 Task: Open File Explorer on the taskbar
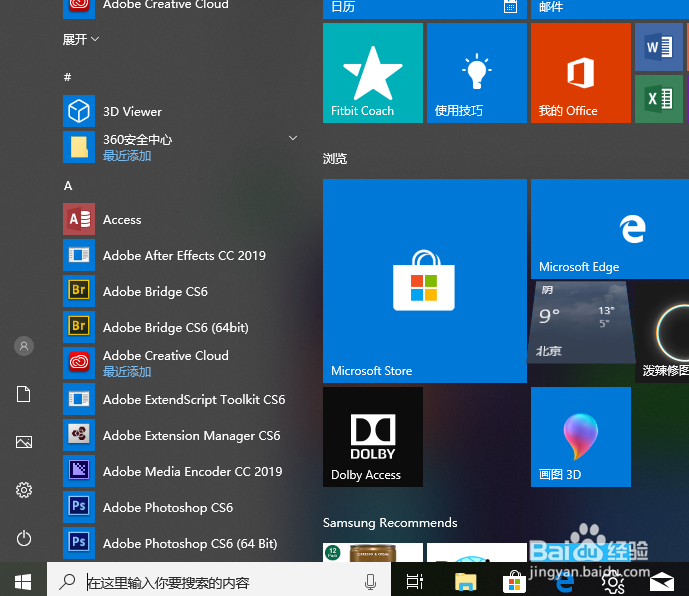click(465, 582)
